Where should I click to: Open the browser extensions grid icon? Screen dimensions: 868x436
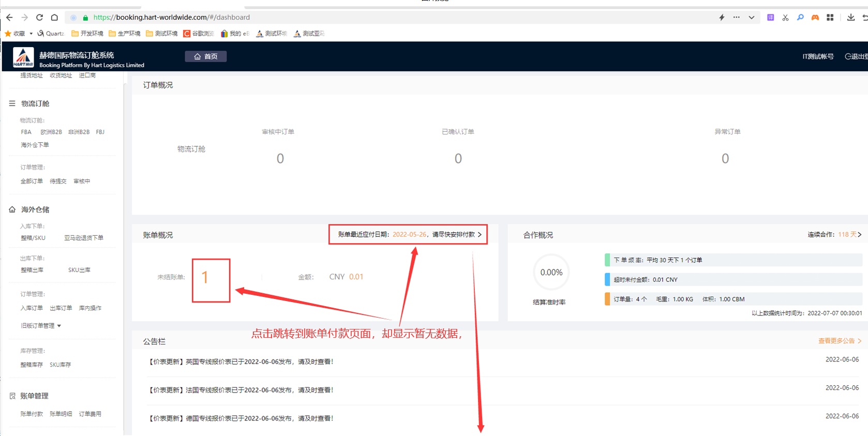click(830, 18)
